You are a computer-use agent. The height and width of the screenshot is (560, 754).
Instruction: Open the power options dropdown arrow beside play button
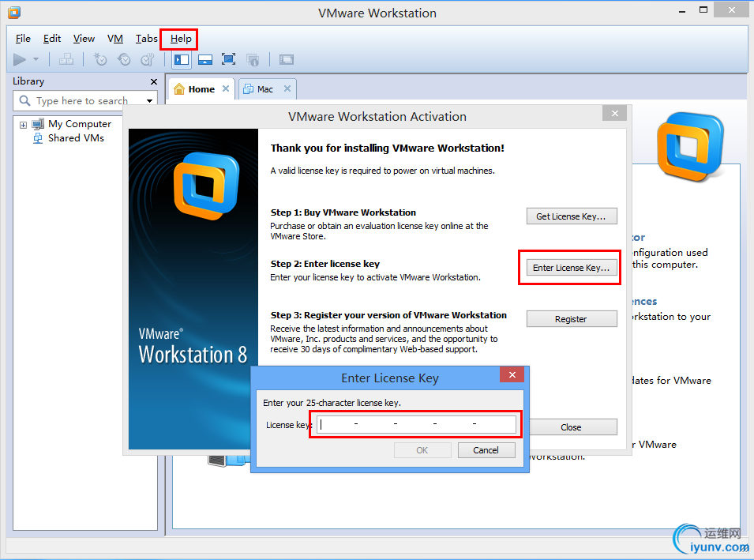(x=36, y=60)
